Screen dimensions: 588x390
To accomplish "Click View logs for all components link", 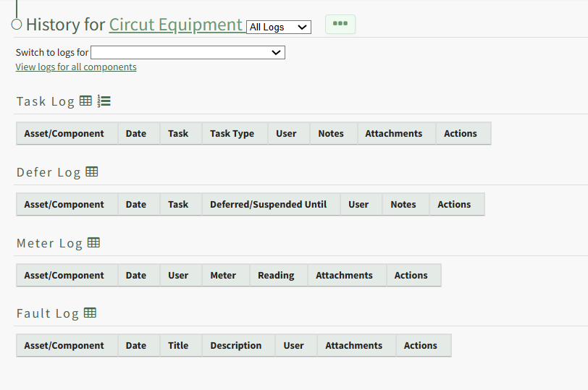I will tap(76, 67).
